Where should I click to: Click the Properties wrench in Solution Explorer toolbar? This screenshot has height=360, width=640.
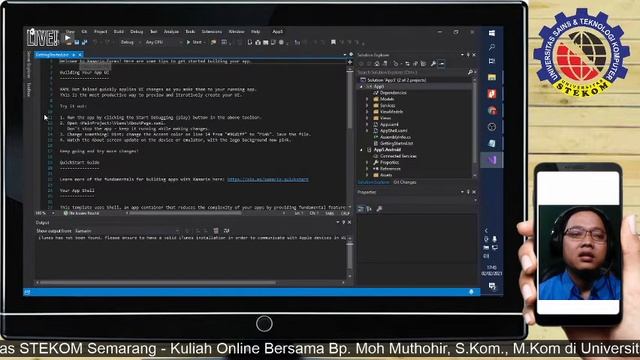coord(433,64)
